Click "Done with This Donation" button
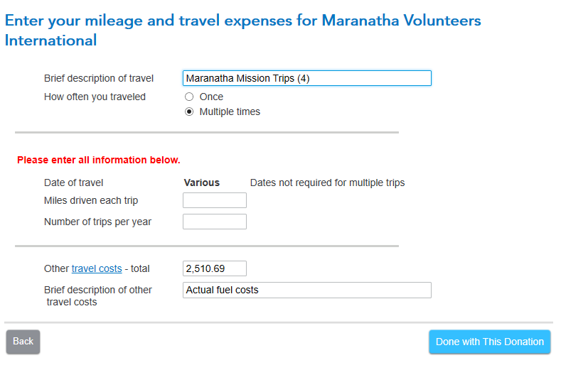The width and height of the screenshot is (588, 370). [489, 342]
